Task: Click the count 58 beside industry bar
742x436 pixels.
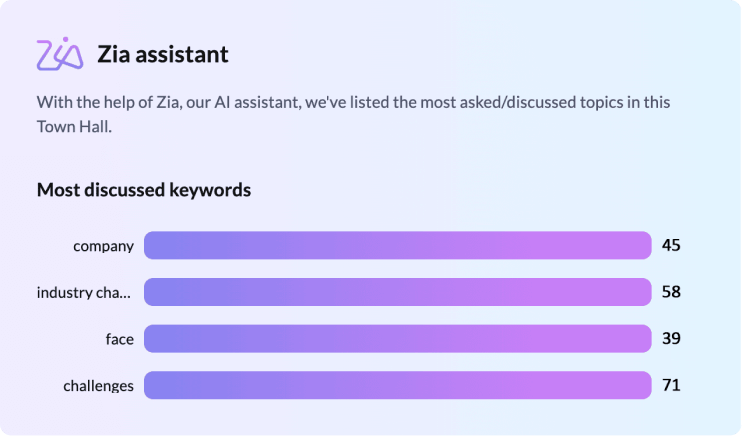Action: (671, 292)
